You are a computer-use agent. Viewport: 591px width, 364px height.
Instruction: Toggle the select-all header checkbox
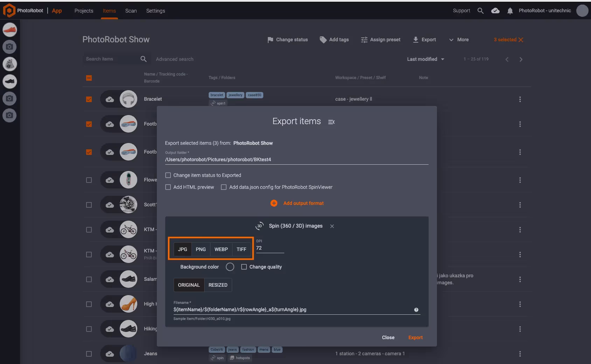click(x=89, y=78)
